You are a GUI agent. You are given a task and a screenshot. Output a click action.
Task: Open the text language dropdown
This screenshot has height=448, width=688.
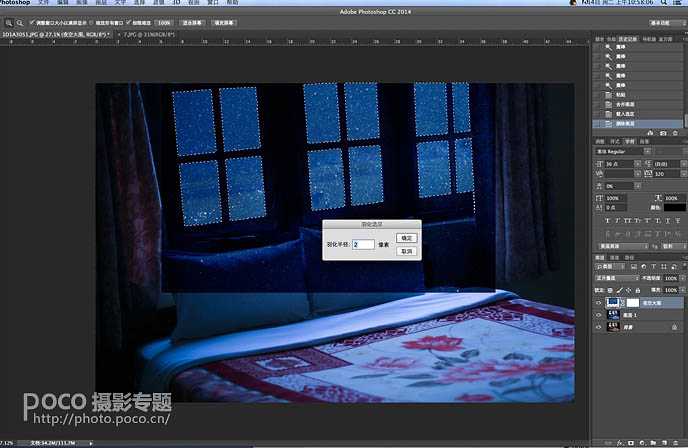(623, 246)
